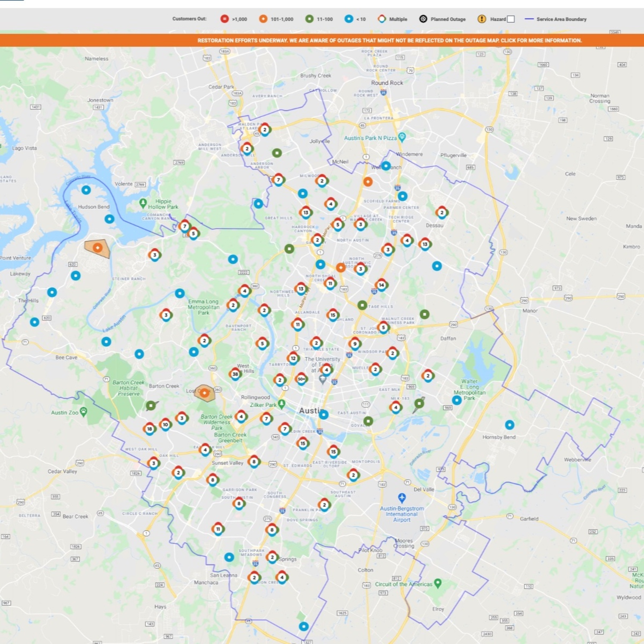The height and width of the screenshot is (644, 644).
Task: Select the cluster marker labeled 12 near Tarrytown
Action: 293,358
